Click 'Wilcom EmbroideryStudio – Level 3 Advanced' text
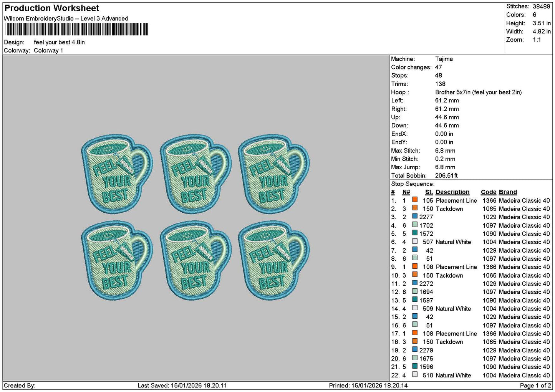Image resolution: width=555 pixels, height=392 pixels. [66, 18]
